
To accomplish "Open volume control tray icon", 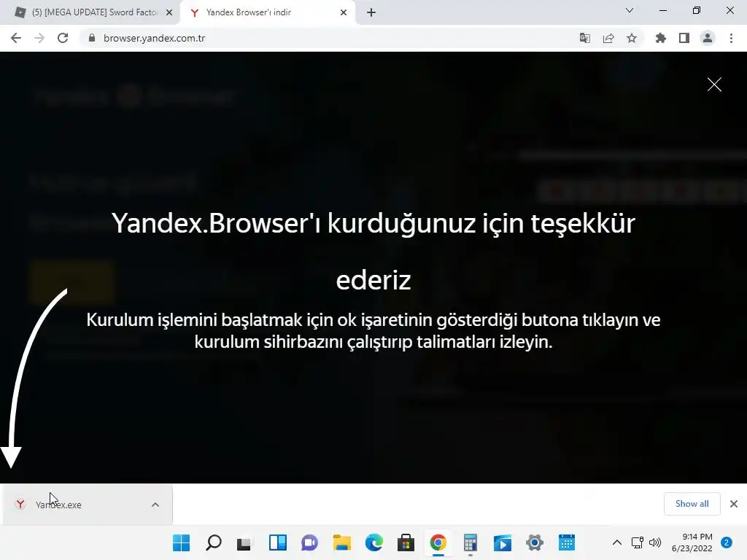I will [x=656, y=542].
